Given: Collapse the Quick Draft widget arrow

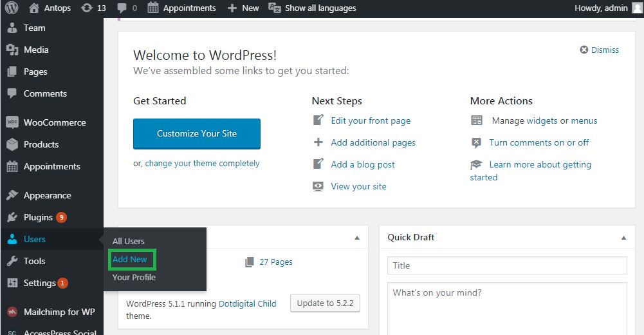Looking at the screenshot, I should coord(623,238).
